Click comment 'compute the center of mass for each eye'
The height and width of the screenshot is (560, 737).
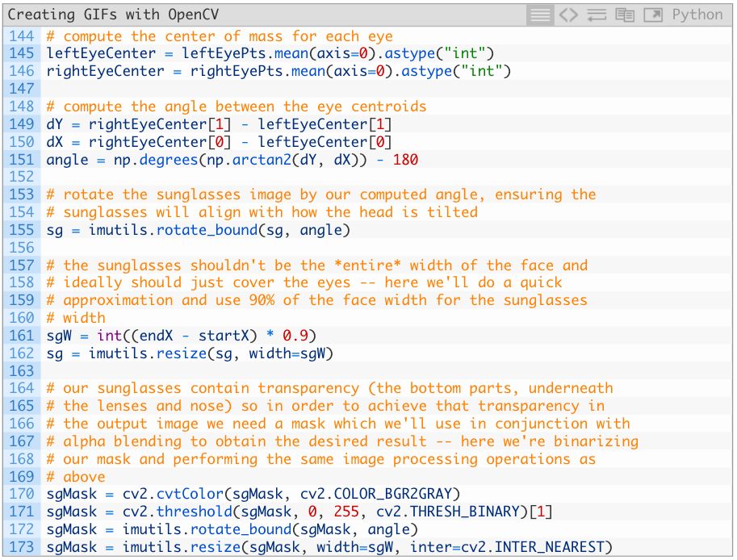220,36
